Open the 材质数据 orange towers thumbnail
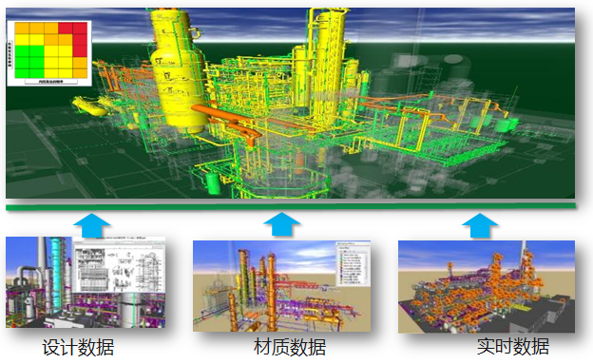Viewport: 593px width, 364px height. coord(281,286)
